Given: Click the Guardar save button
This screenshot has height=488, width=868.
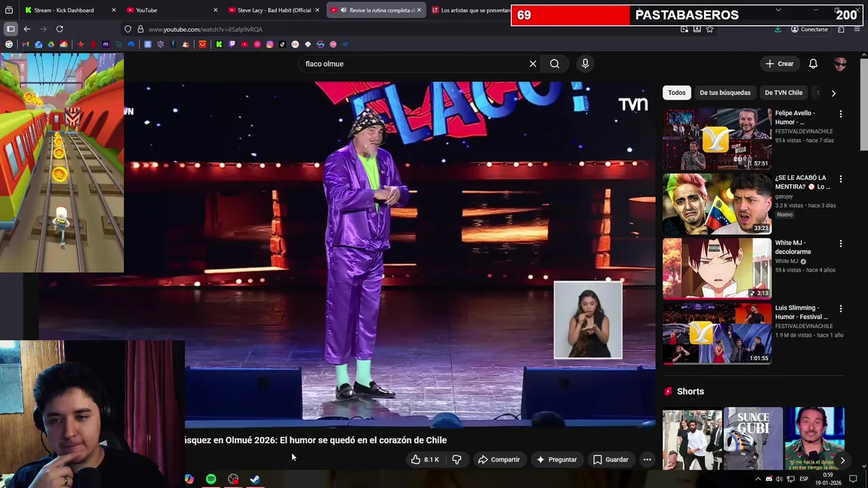Looking at the screenshot, I should (610, 460).
